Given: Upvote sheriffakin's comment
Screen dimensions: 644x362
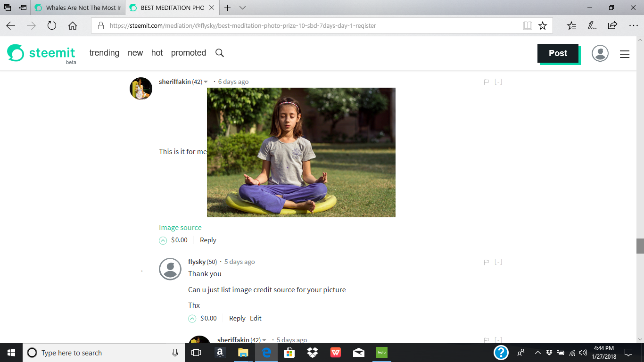Looking at the screenshot, I should click(162, 240).
